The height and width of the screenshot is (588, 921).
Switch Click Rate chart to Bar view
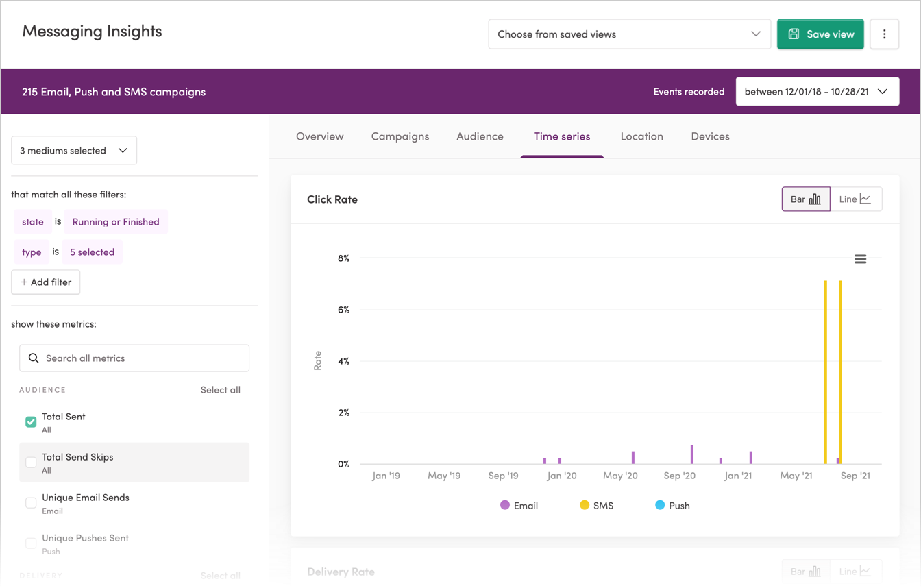pos(806,199)
